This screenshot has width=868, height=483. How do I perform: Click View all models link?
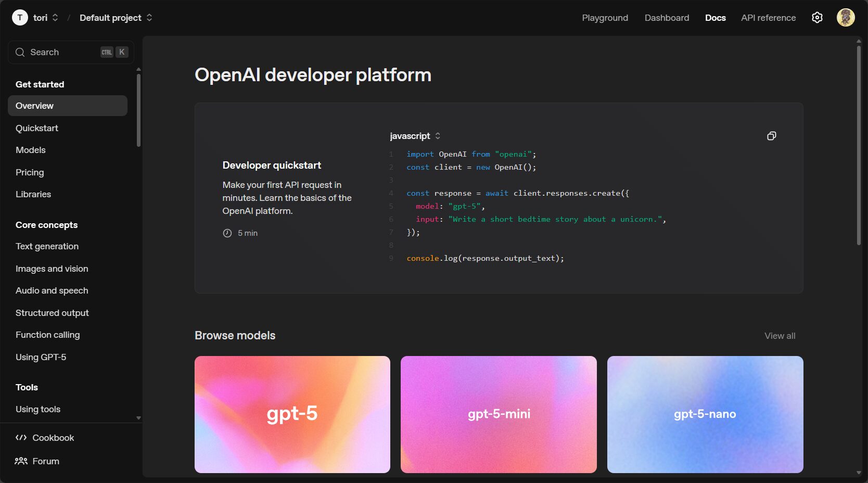(x=780, y=336)
